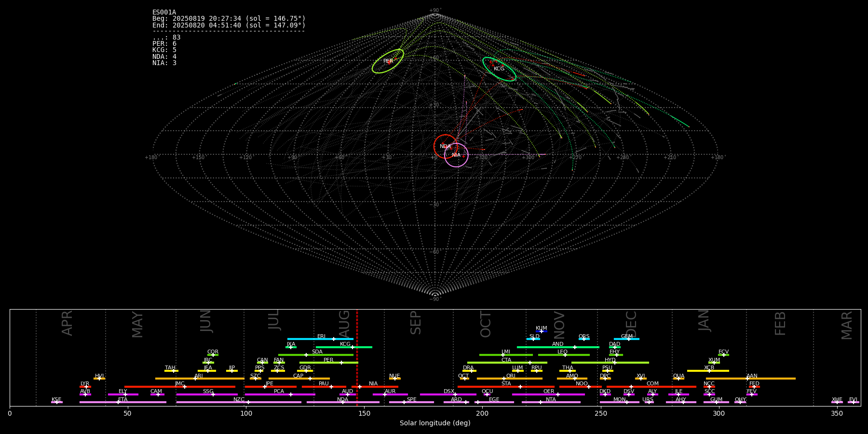Click the ERI shower bar in timeline
The image size is (868, 434).
320,339
